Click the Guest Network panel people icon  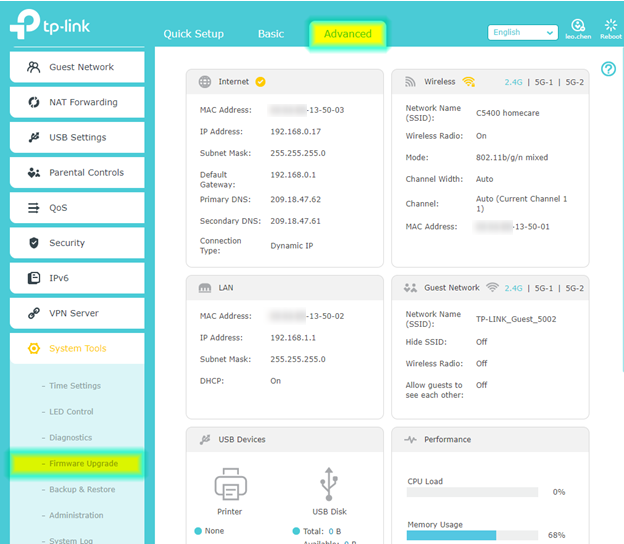(x=410, y=288)
